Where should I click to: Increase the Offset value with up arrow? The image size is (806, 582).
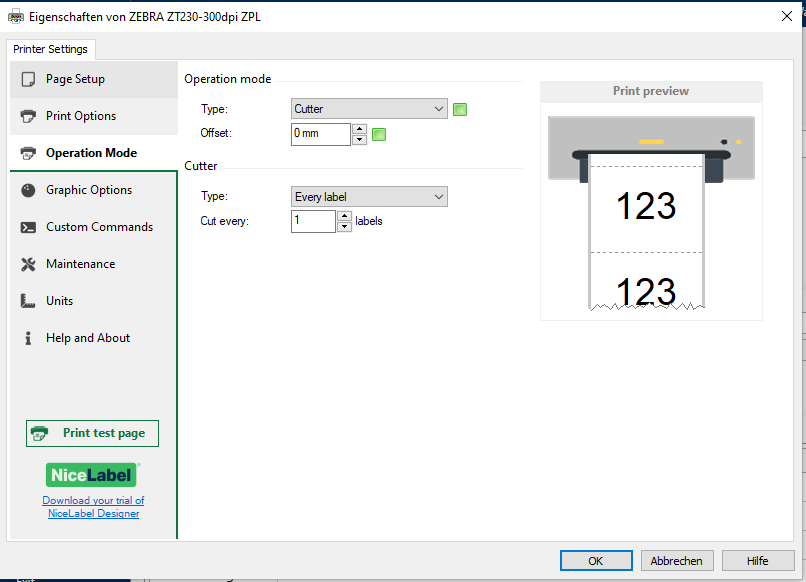point(360,129)
